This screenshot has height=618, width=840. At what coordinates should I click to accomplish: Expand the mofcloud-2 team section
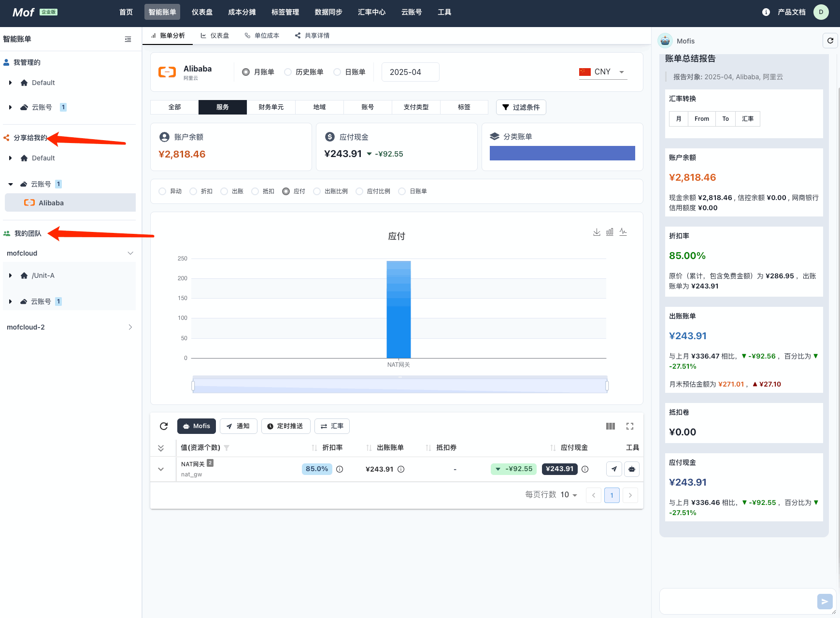(x=130, y=327)
